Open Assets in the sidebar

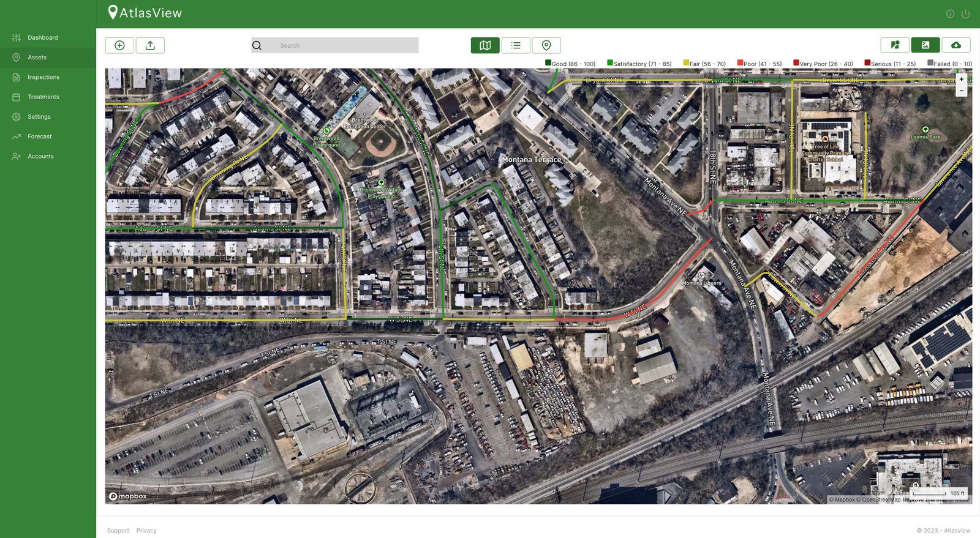[x=48, y=58]
